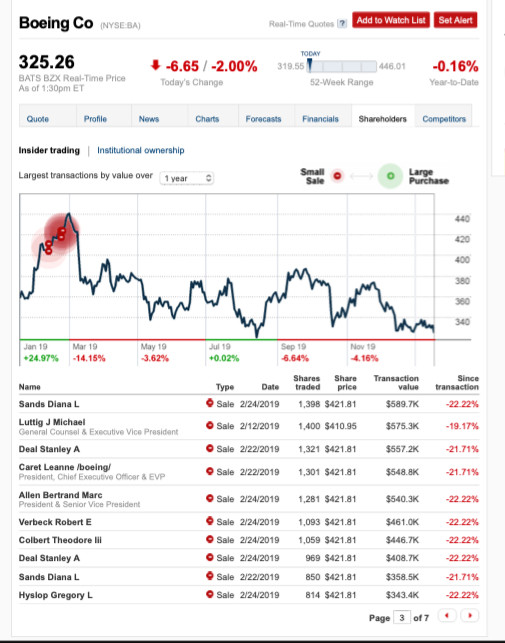Screen dimensions: 505x643
Task: Click the name Colbert Theodore Iii
Action: pyautogui.click(x=60, y=540)
